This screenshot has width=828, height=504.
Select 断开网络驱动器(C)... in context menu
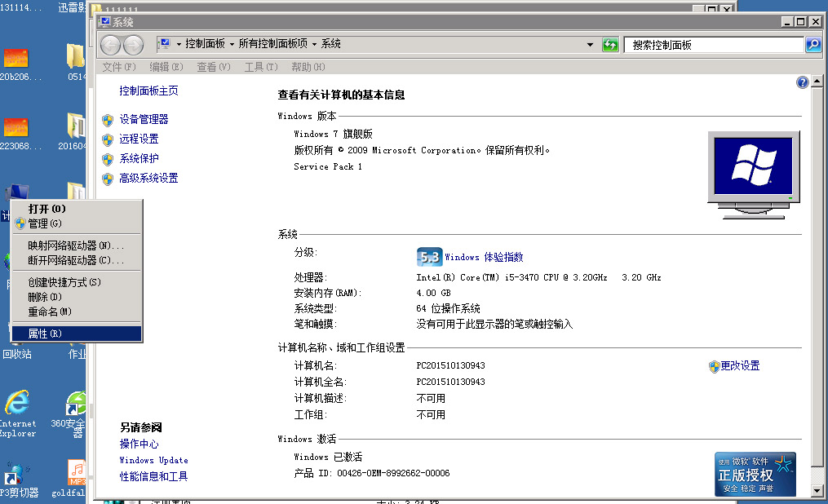pos(77,260)
